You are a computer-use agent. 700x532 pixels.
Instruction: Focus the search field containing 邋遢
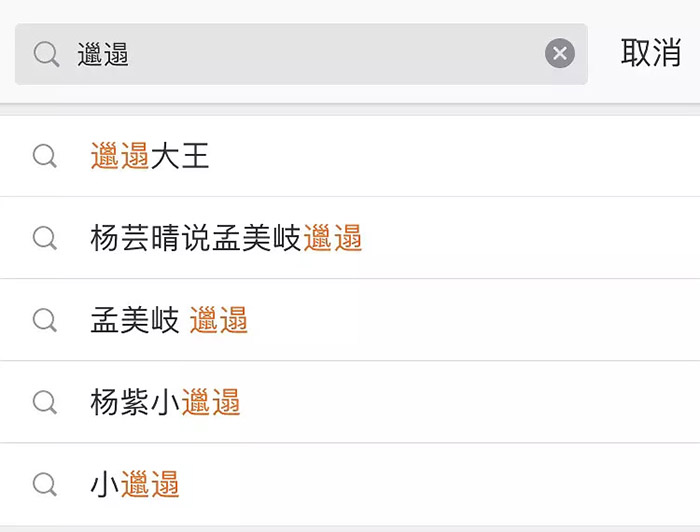pos(300,54)
